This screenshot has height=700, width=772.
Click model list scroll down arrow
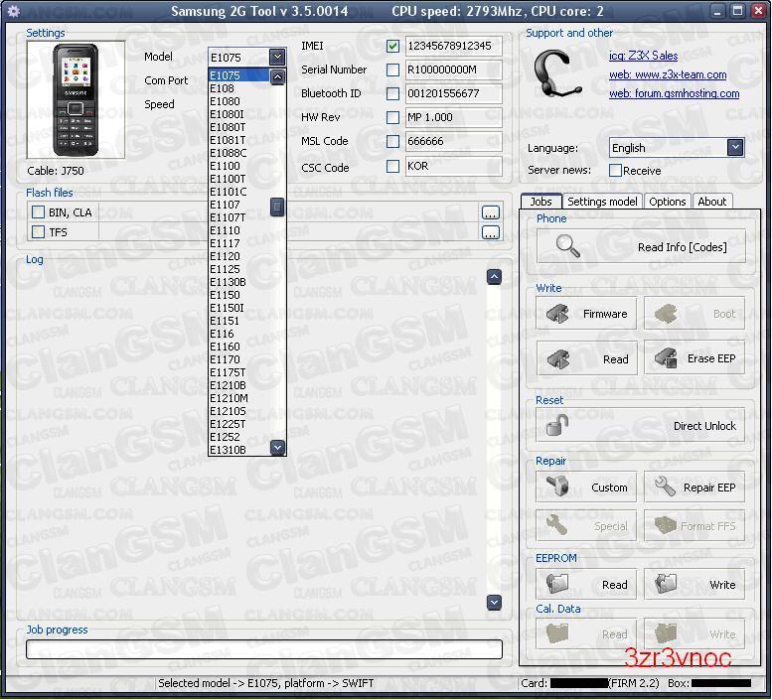click(x=277, y=447)
